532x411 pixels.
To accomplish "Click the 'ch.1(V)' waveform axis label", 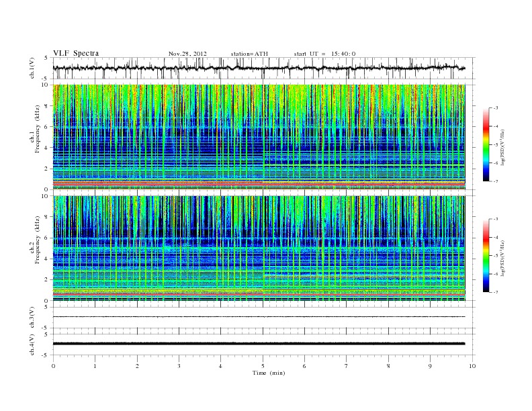I will point(32,68).
